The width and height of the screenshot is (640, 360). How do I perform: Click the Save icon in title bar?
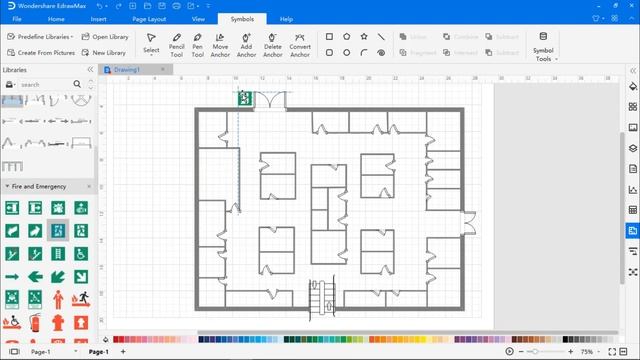tap(162, 6)
